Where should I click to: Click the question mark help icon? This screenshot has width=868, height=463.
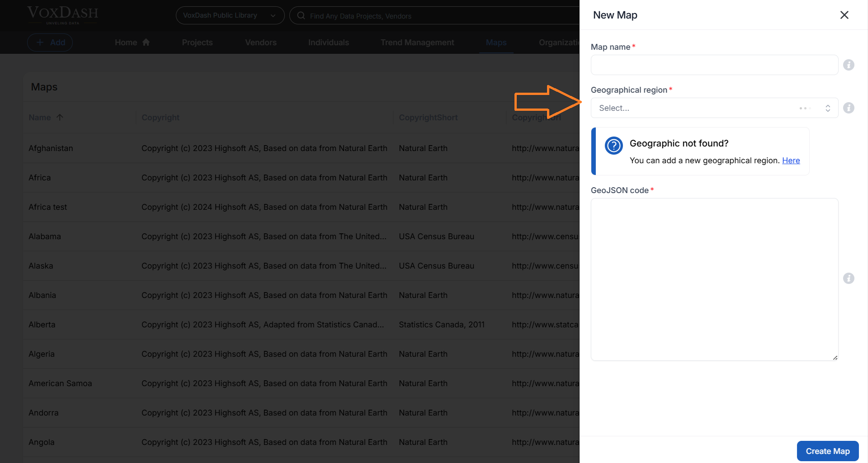pyautogui.click(x=613, y=146)
